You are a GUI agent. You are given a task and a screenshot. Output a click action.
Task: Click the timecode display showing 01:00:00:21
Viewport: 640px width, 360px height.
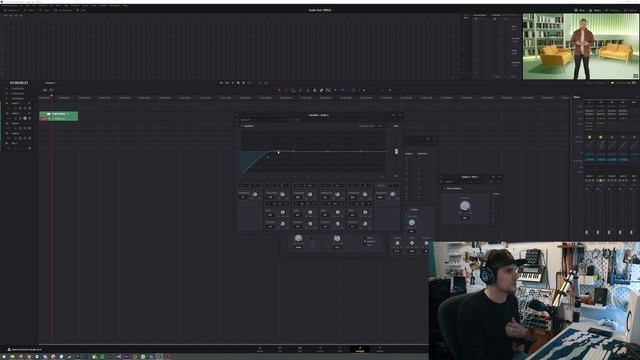click(19, 83)
